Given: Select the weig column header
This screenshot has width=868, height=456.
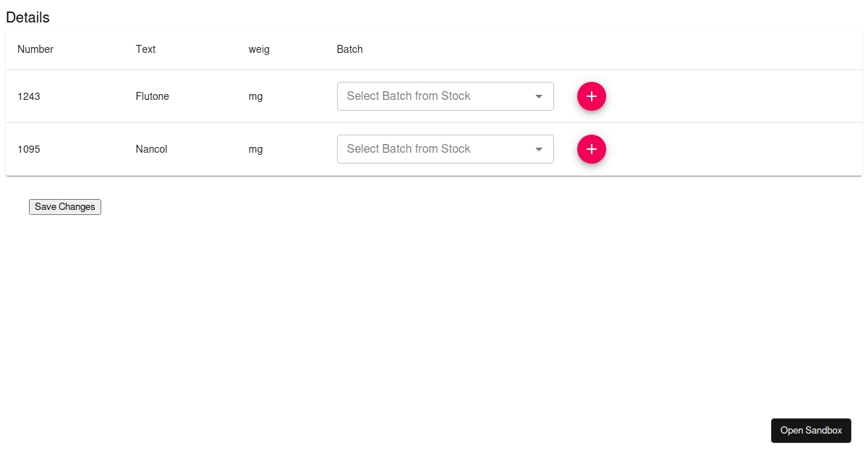Looking at the screenshot, I should coord(258,49).
